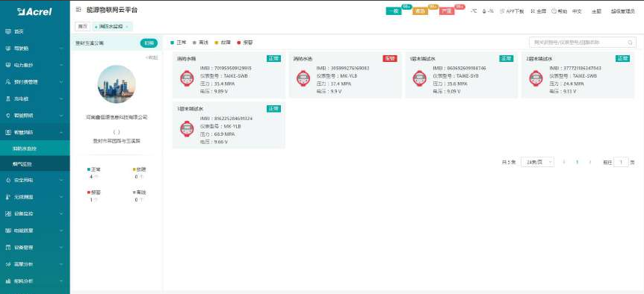Select 烟气监控 submenu item

coord(35,164)
